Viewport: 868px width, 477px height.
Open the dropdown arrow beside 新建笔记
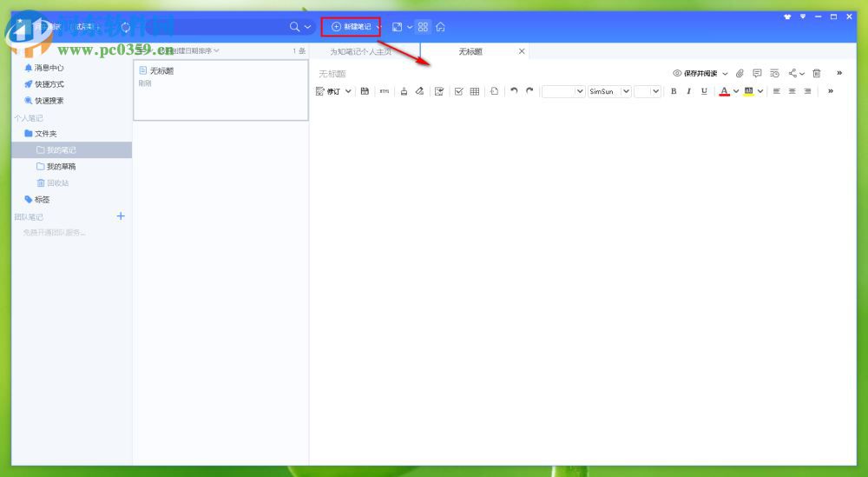pyautogui.click(x=378, y=27)
